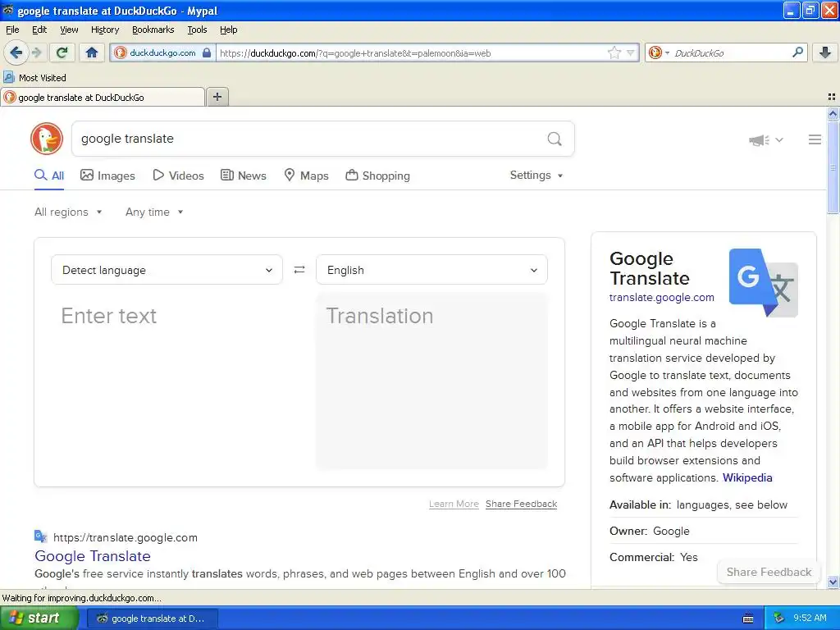Select the Mypal taskbar window button
This screenshot has width=840, height=630.
(x=152, y=619)
